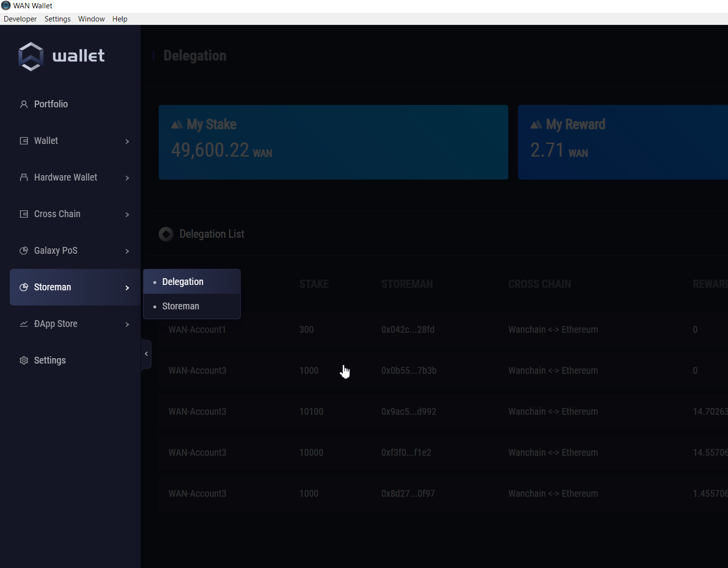Click the stake value 10100
Viewport: 728px width, 568px height.
311,411
